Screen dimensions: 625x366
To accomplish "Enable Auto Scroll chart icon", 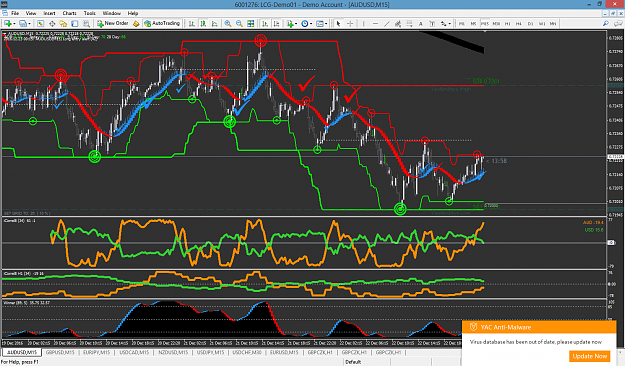I will click(x=265, y=24).
